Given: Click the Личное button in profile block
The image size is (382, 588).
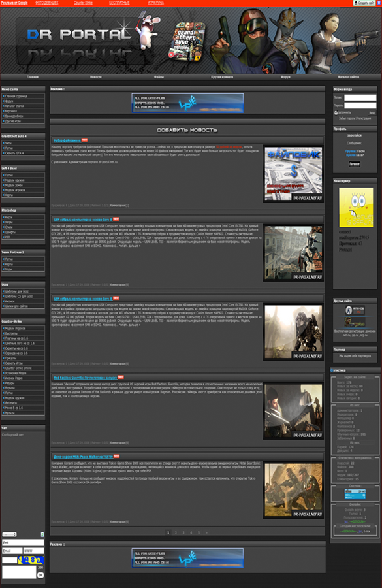Looking at the screenshot, I should [x=355, y=164].
